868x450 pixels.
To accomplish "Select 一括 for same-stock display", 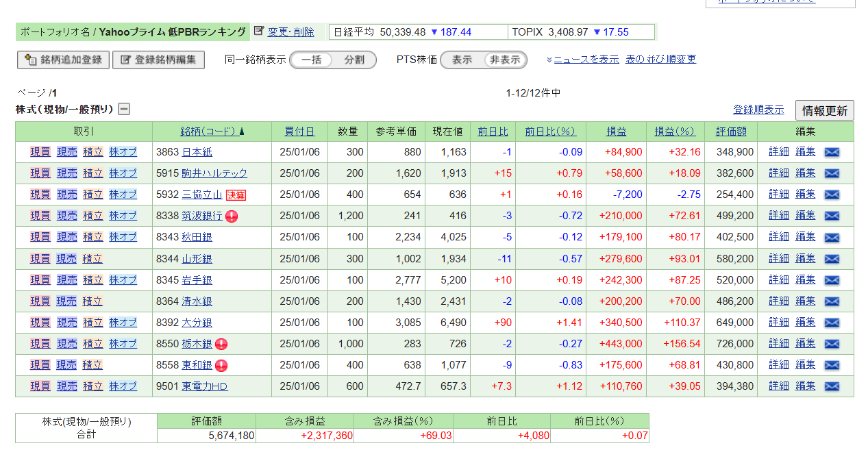I will pos(312,60).
